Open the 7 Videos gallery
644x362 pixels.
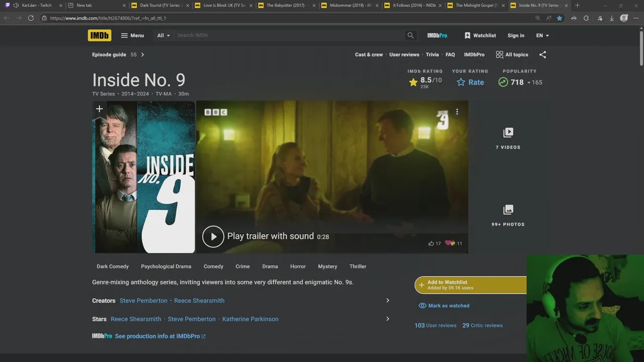click(x=508, y=138)
